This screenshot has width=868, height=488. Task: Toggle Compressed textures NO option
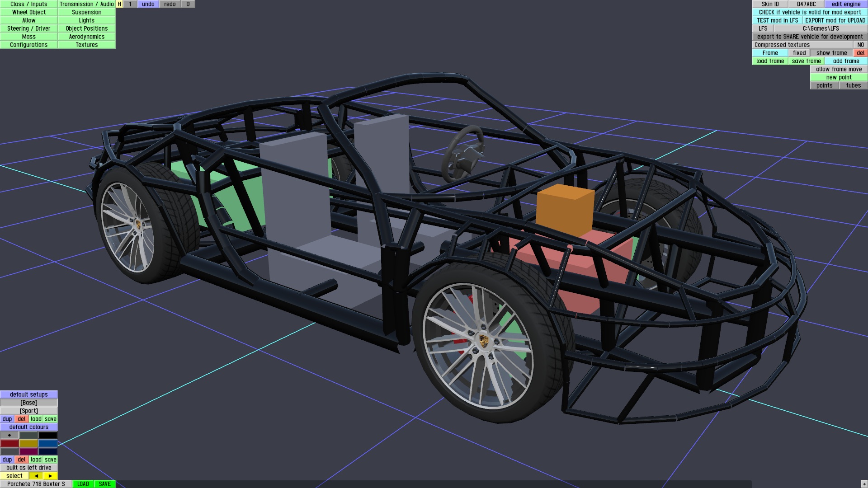coord(860,45)
